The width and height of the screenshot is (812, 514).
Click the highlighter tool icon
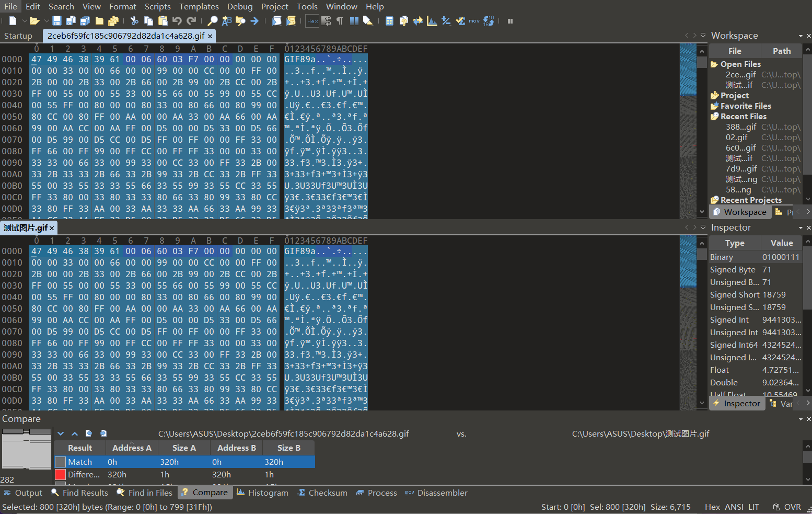point(368,21)
